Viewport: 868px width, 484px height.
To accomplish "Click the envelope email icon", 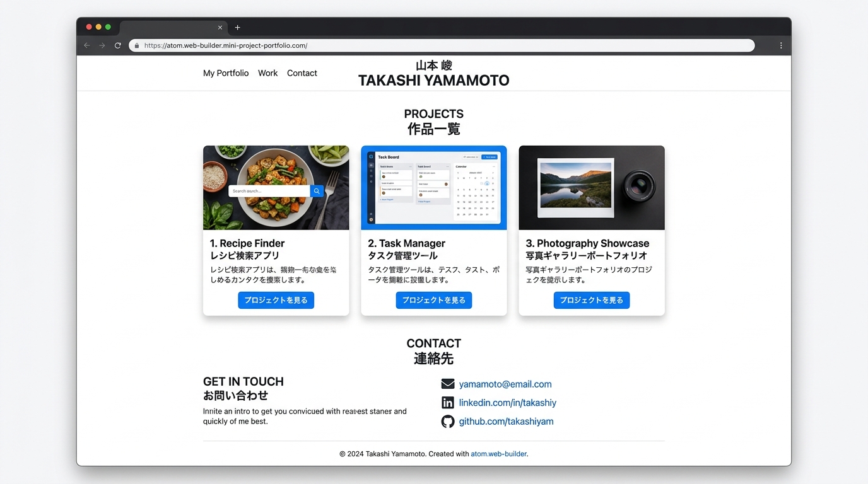I will [448, 384].
